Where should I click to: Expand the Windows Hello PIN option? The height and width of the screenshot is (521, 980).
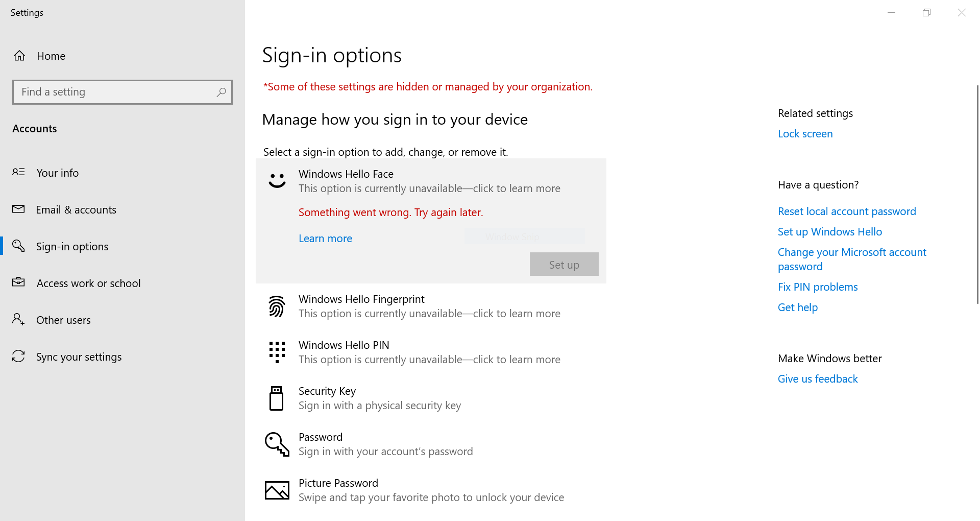click(431, 352)
